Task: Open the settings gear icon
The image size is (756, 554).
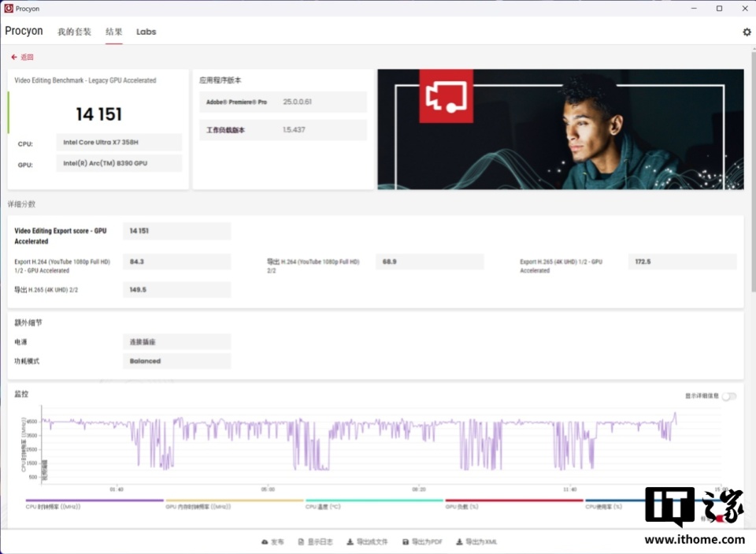Action: [x=747, y=32]
